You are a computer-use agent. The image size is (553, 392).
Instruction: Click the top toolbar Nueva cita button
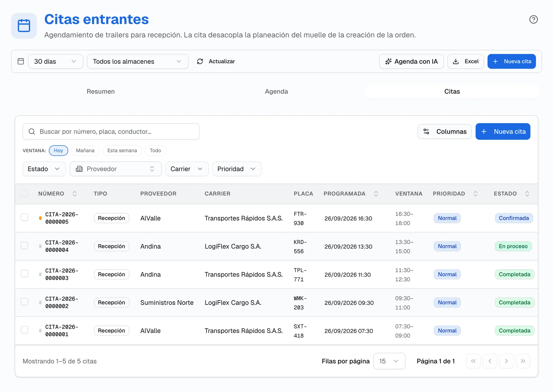pyautogui.click(x=512, y=61)
